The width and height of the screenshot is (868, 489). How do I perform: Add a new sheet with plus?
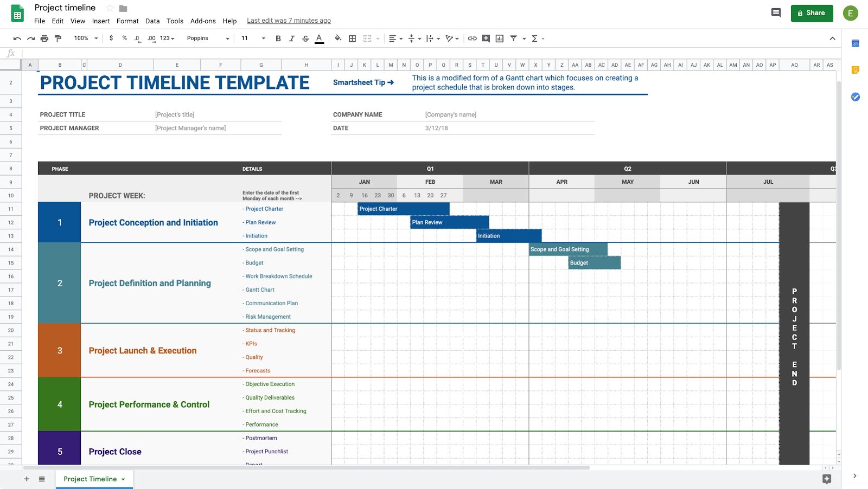tap(27, 479)
